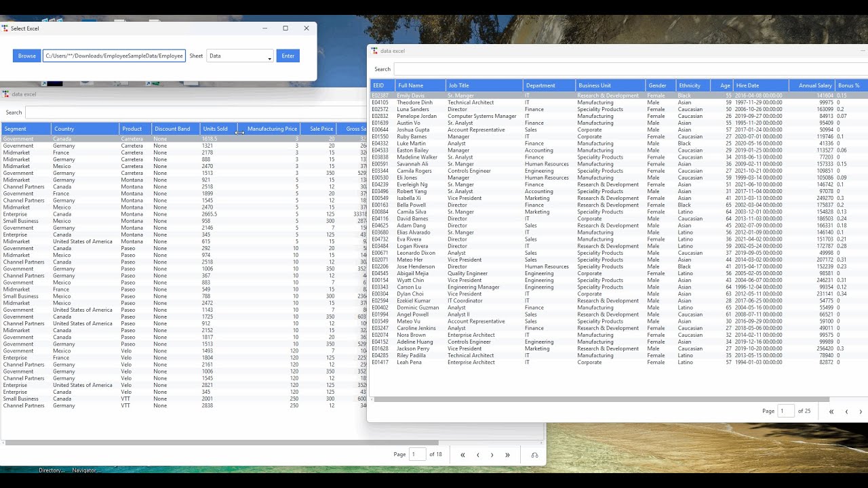Go to previous page of employee table
The width and height of the screenshot is (868, 488).
tap(846, 411)
